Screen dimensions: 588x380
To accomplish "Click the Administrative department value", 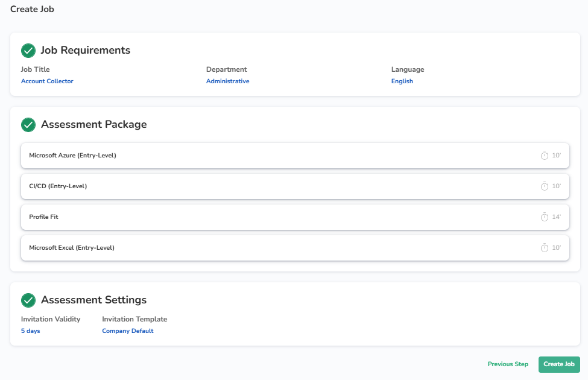I will point(227,81).
